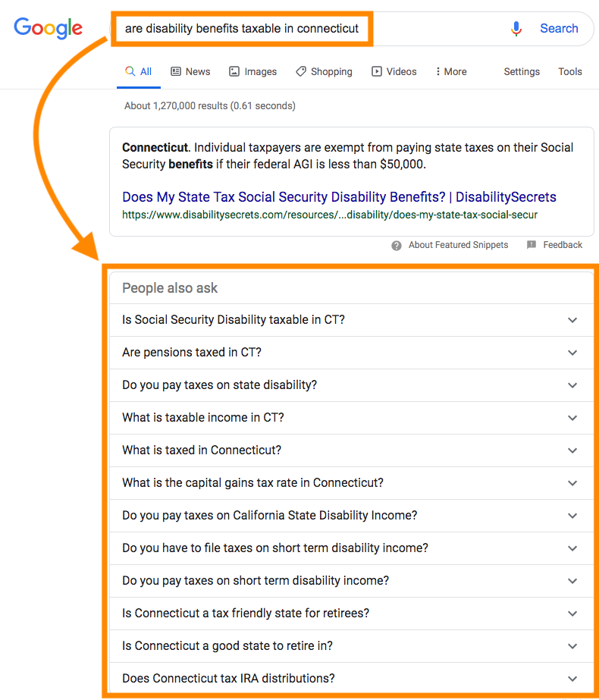Image resolution: width=599 pixels, height=700 pixels.
Task: Open the Shopping tab
Action: pyautogui.click(x=324, y=72)
